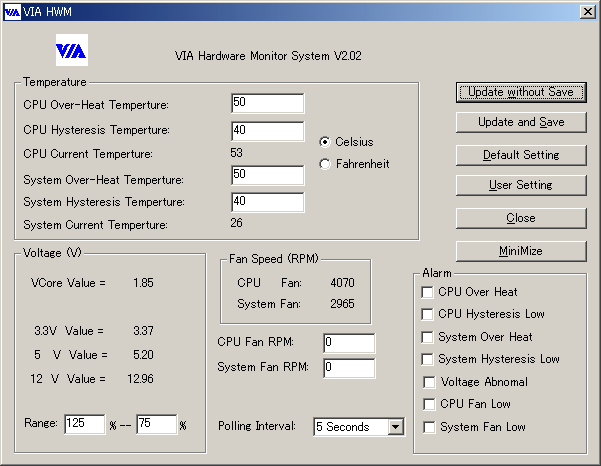Click Update and Save button
The height and width of the screenshot is (466, 601).
[x=521, y=122]
